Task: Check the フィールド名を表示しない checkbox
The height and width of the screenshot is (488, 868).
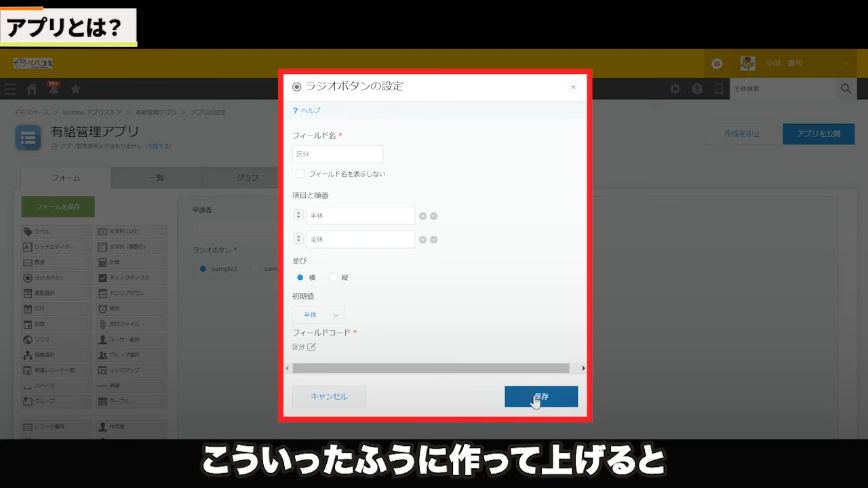Action: pyautogui.click(x=300, y=174)
